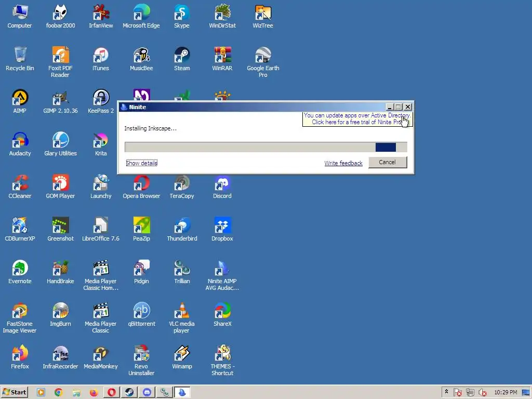
Task: Select the Foxit PDF Reader shortcut
Action: click(60, 62)
